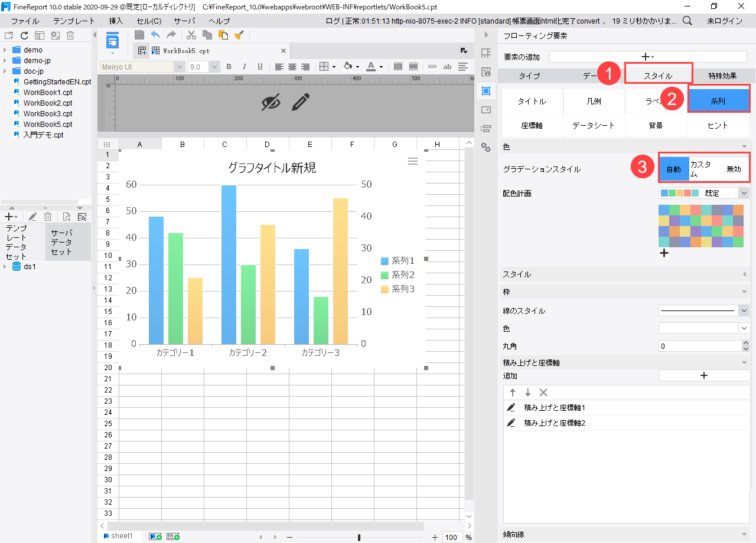Open the font size dropdown
Screen dimensions: 756x543
[x=214, y=67]
